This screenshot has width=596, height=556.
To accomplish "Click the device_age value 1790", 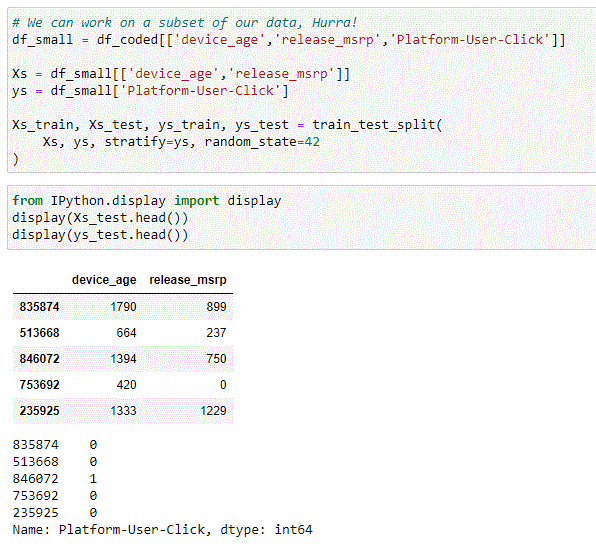I will pos(123,307).
